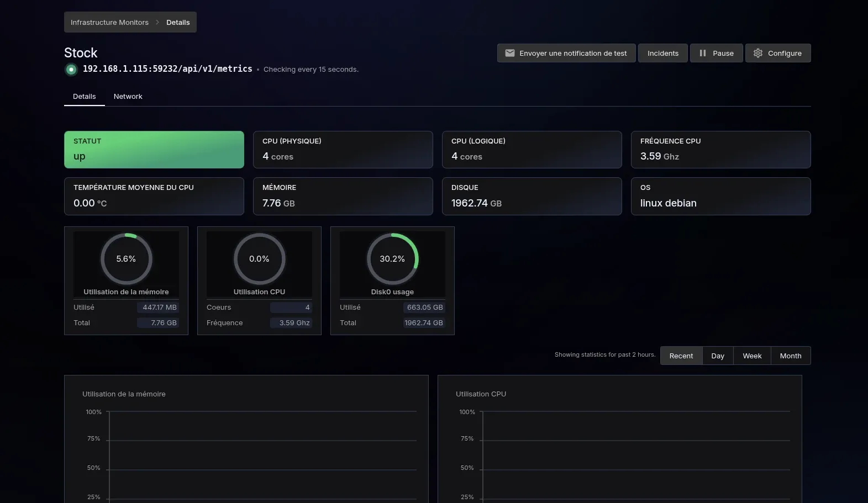Switch statistics to Week range
Viewport: 868px width, 503px height.
751,356
